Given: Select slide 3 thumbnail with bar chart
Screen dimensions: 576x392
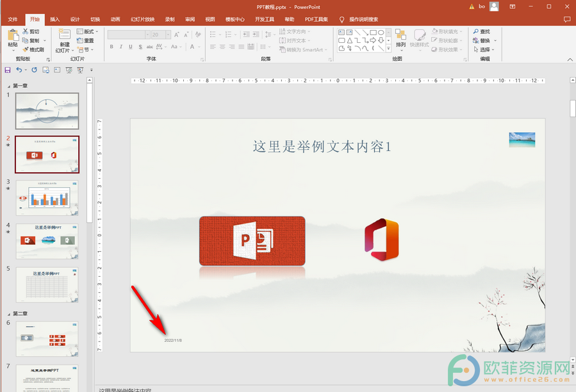Looking at the screenshot, I should [47, 198].
